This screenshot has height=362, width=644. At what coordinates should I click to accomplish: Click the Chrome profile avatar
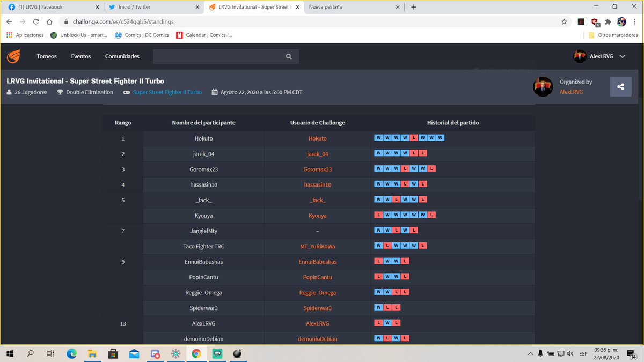(621, 22)
